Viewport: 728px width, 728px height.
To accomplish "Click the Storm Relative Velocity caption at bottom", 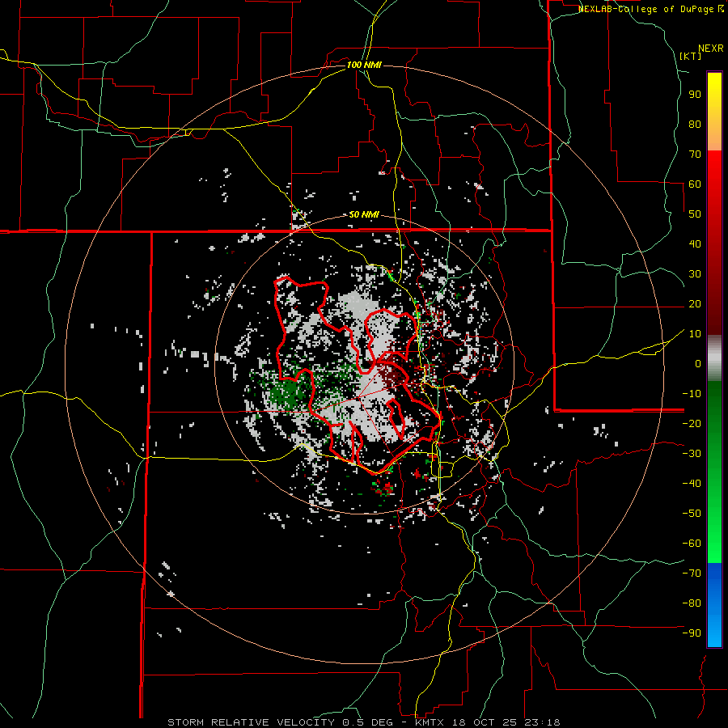I will pyautogui.click(x=364, y=722).
